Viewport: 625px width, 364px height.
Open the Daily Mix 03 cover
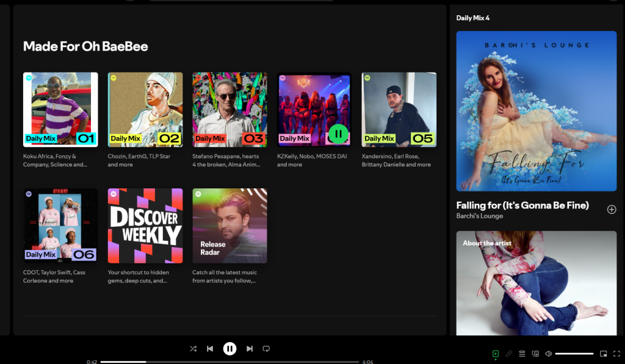pos(229,110)
